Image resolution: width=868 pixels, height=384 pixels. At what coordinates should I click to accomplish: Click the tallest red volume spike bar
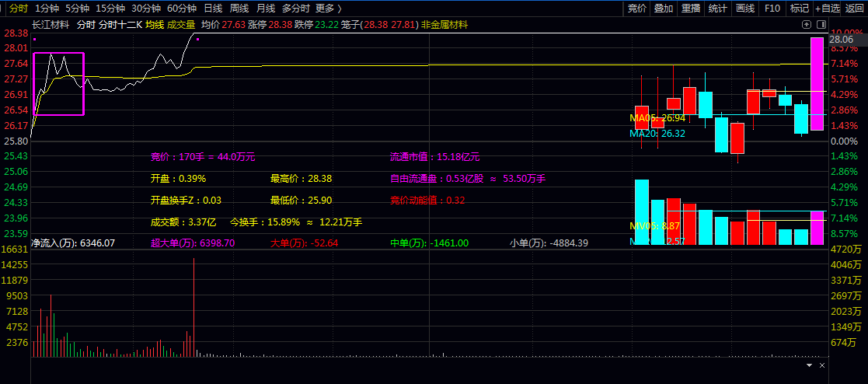[193, 308]
